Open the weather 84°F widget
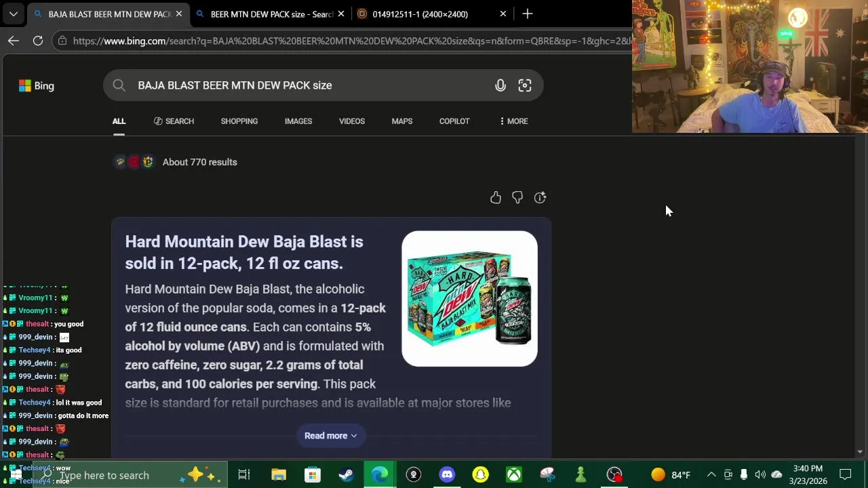The image size is (868, 488). (671, 475)
